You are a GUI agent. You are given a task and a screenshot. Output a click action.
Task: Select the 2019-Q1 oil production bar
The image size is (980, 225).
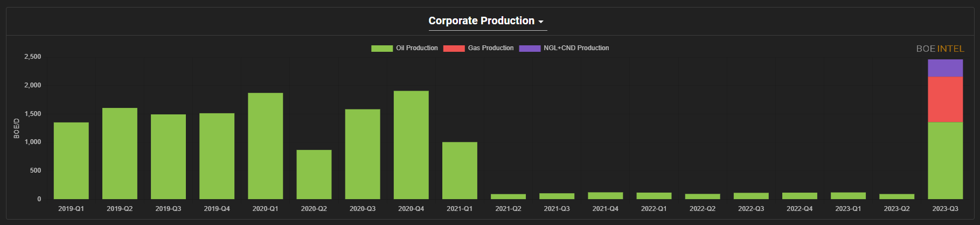coord(71,161)
